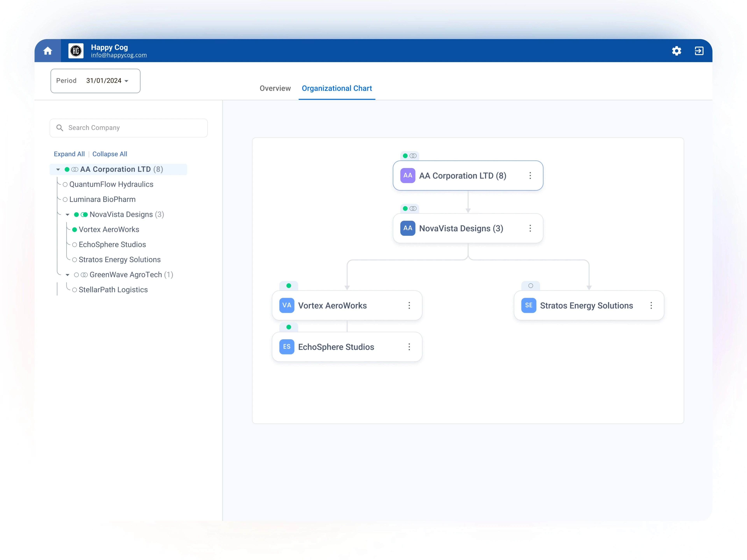Click the SE avatar badge
The image size is (747, 560).
click(529, 305)
